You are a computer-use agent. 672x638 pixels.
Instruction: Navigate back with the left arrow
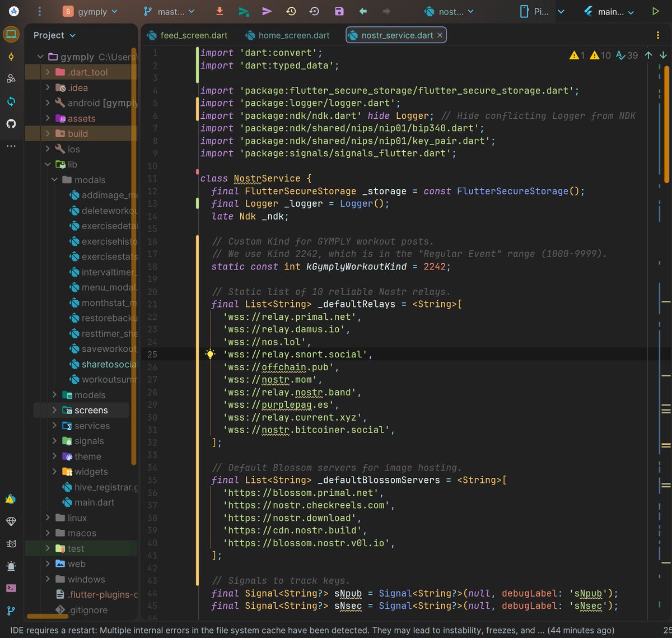point(363,11)
